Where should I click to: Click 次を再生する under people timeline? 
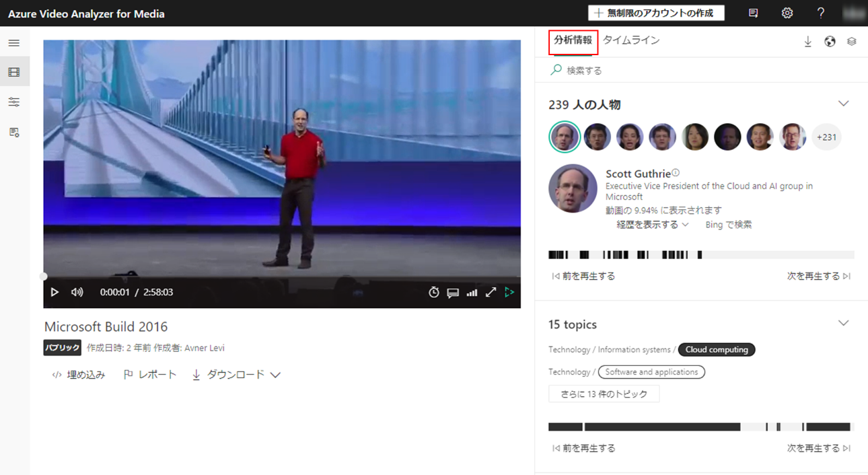point(819,276)
